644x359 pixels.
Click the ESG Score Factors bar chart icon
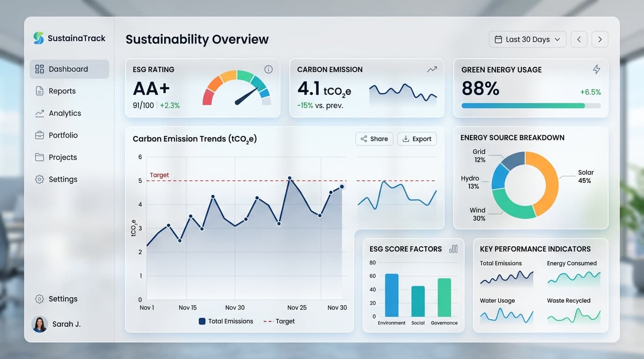[x=453, y=249]
